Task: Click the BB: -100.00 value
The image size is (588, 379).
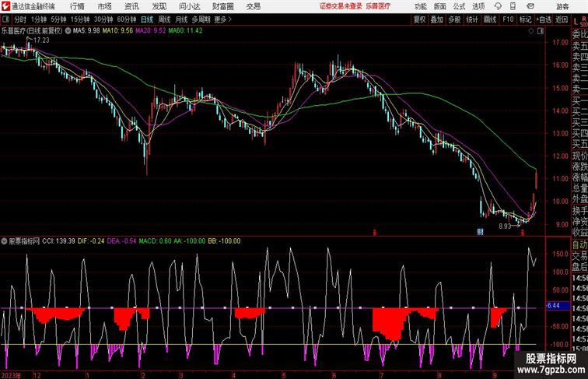Action: coord(224,241)
